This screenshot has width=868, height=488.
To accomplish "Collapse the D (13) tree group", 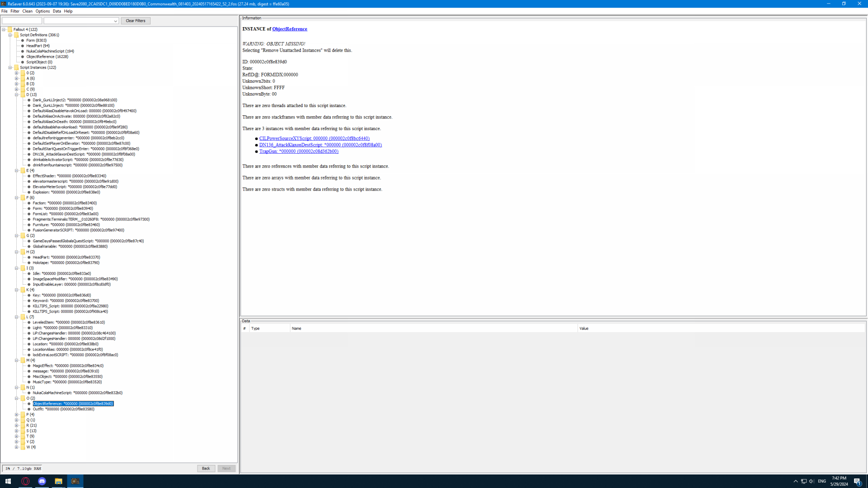I will click(x=17, y=95).
